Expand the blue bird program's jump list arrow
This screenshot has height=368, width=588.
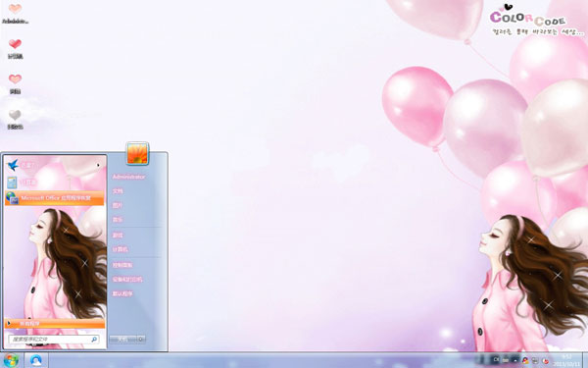[98, 165]
